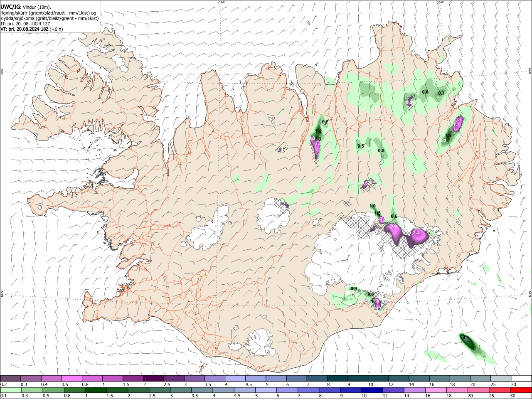Click the 0.7 precipitation value in northeast
532x399 pixels.
coord(441,93)
